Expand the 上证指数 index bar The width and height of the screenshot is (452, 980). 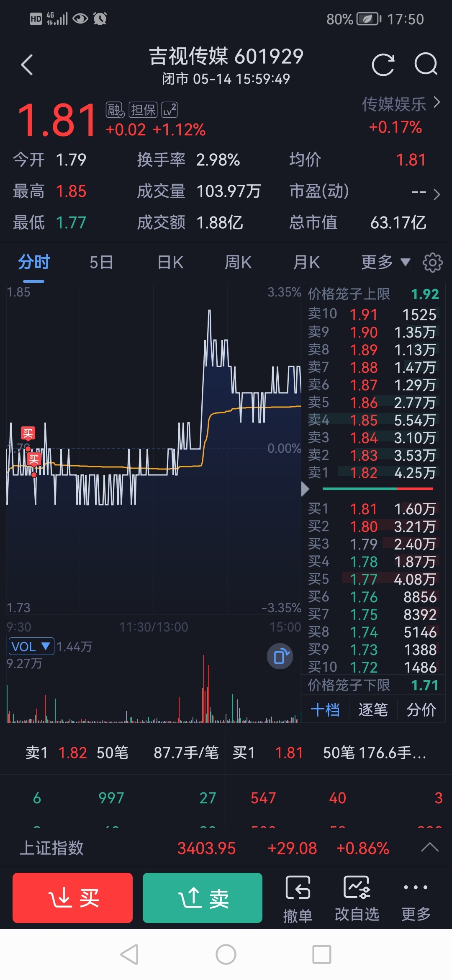pyautogui.click(x=429, y=847)
